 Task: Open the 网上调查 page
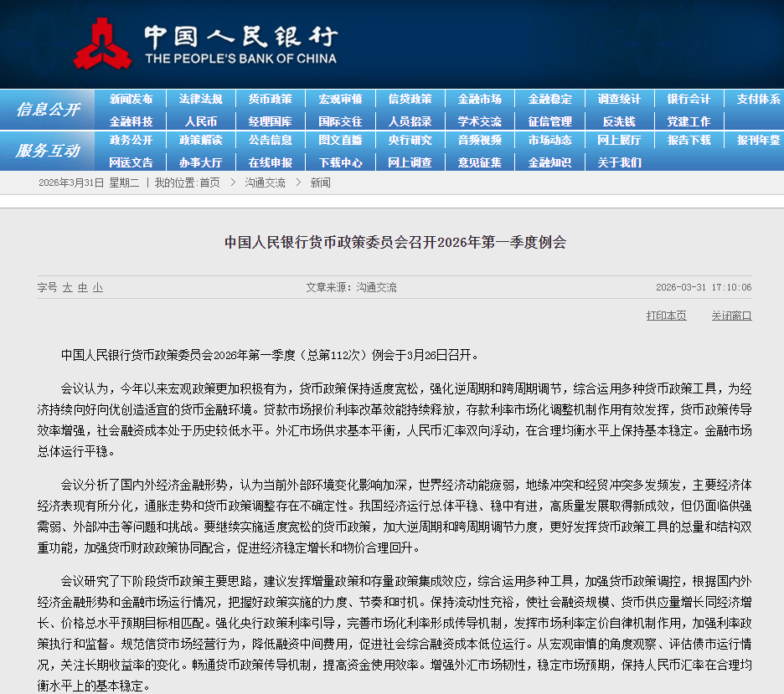(x=410, y=162)
